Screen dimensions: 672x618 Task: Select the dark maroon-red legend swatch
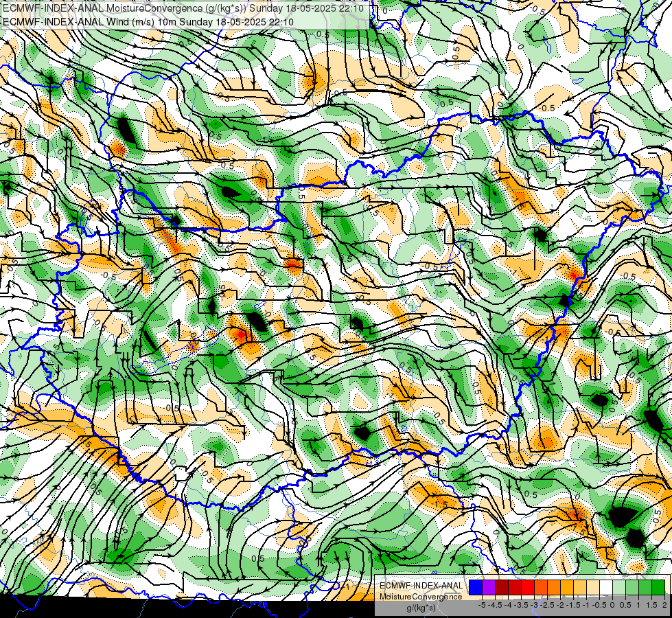pyautogui.click(x=502, y=587)
